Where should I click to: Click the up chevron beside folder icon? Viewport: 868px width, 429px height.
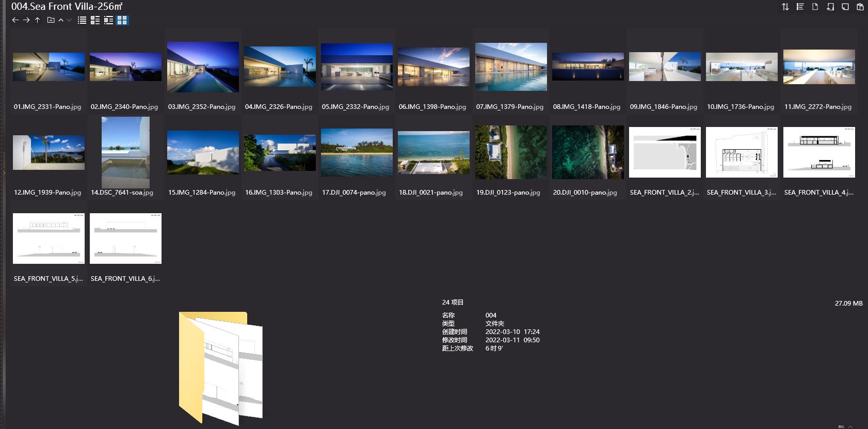(61, 20)
